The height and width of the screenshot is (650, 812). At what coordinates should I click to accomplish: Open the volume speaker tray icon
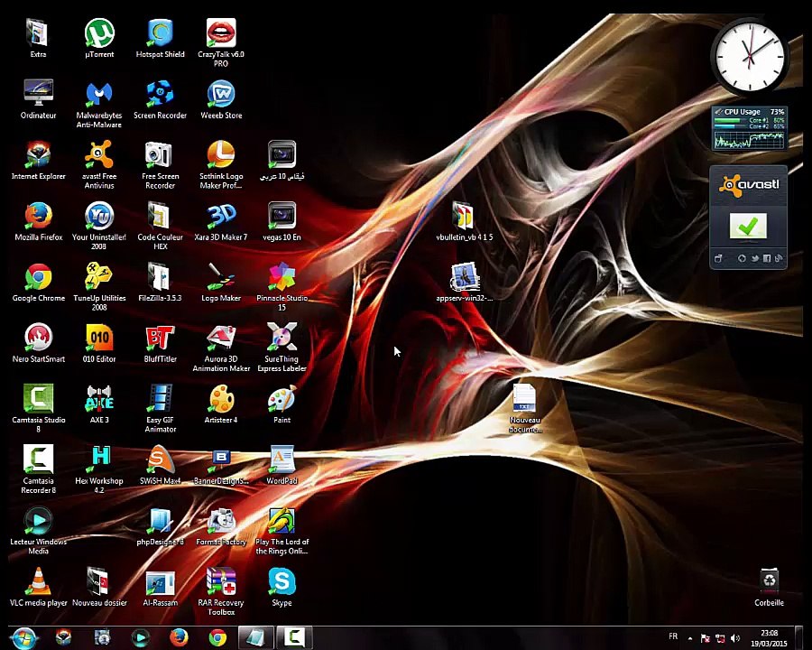(734, 638)
